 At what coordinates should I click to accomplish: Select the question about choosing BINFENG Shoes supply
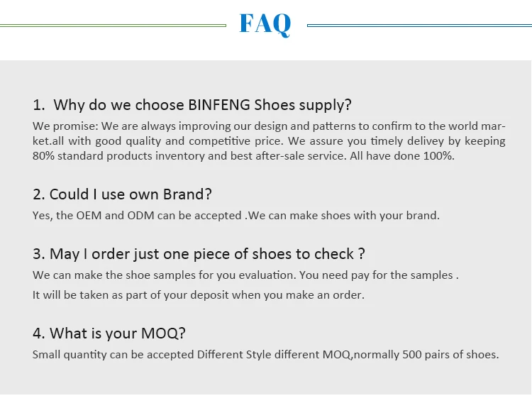point(192,105)
